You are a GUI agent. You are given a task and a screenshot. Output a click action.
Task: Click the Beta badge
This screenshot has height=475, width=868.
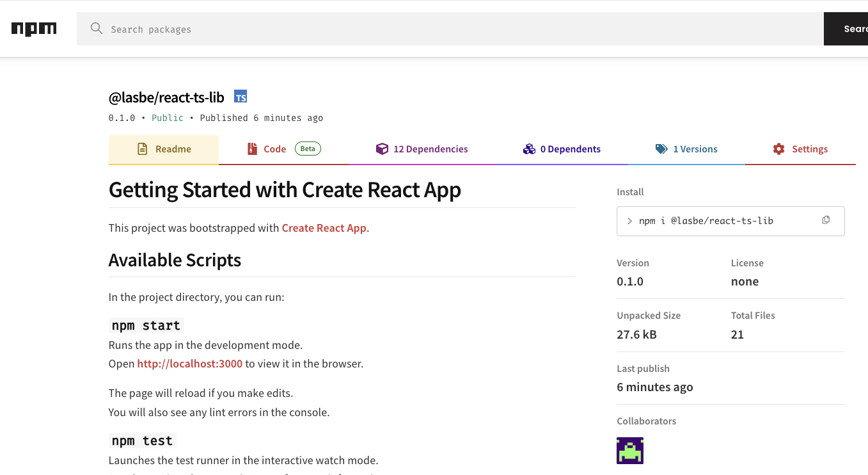click(x=308, y=149)
